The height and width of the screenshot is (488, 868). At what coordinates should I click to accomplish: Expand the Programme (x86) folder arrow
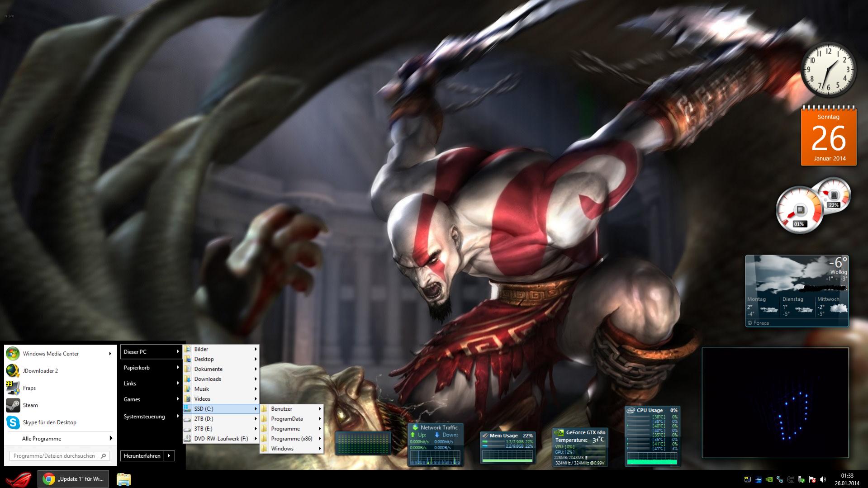coord(320,439)
